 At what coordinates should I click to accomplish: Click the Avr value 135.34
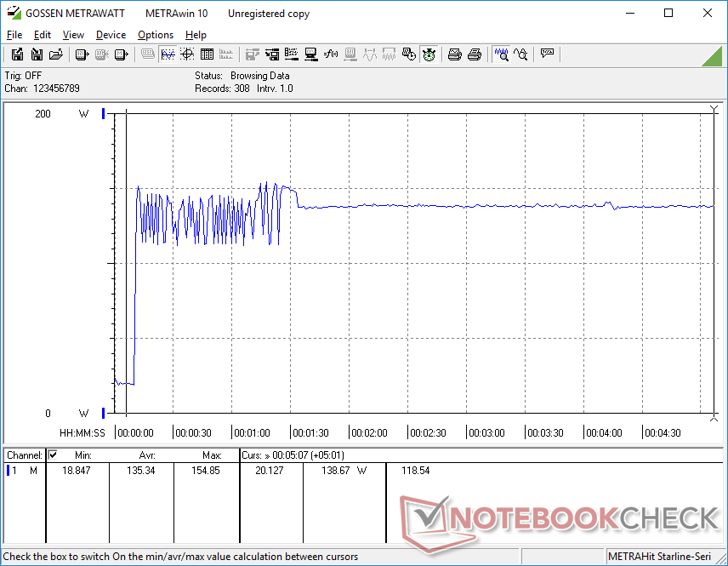140,471
